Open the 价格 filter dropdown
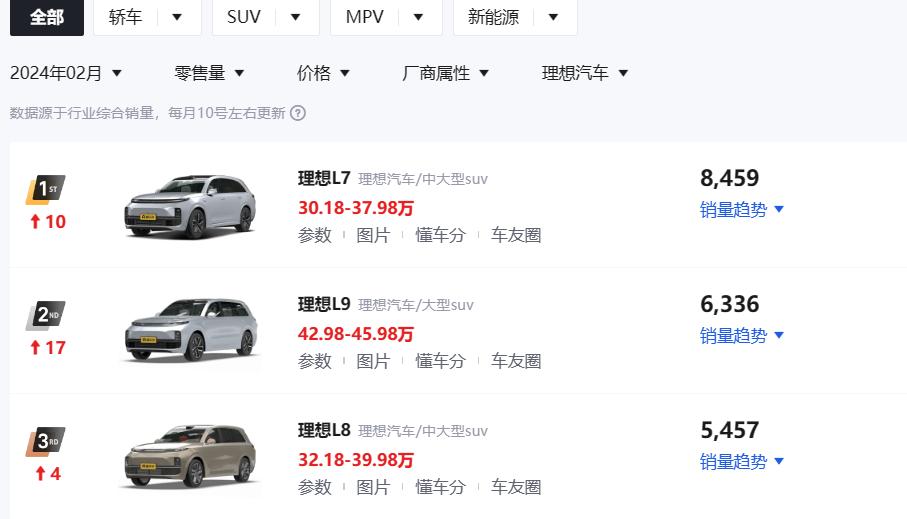The width and height of the screenshot is (907, 519). (x=323, y=73)
